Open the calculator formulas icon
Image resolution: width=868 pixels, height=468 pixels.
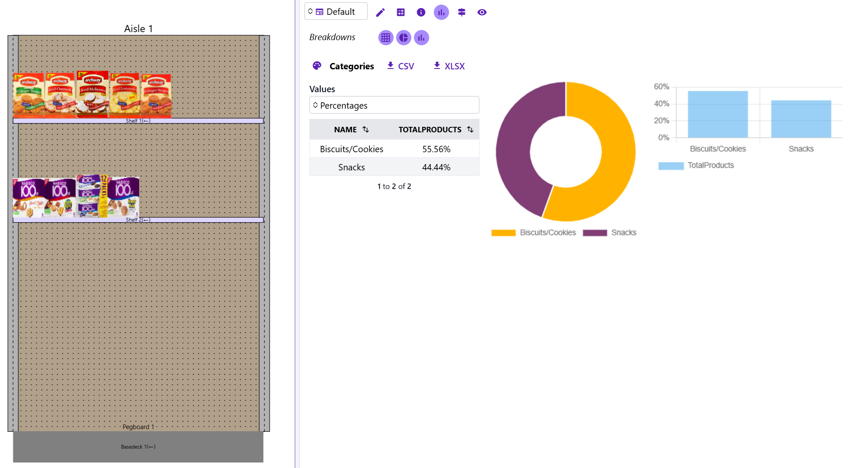400,12
